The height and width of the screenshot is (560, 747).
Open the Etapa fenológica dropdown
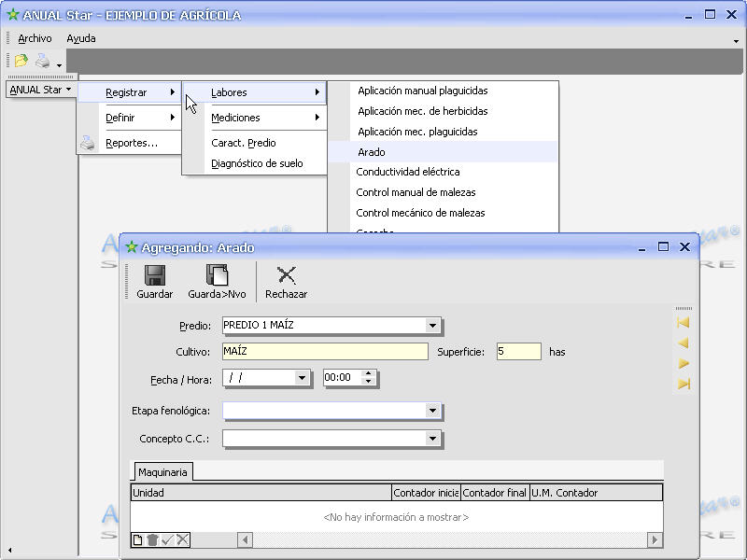[432, 411]
